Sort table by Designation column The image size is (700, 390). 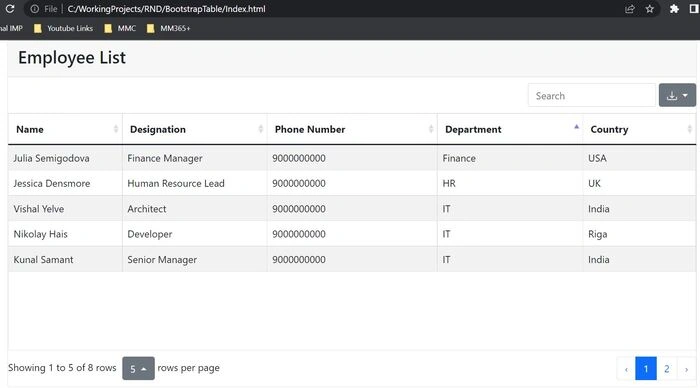(x=195, y=129)
